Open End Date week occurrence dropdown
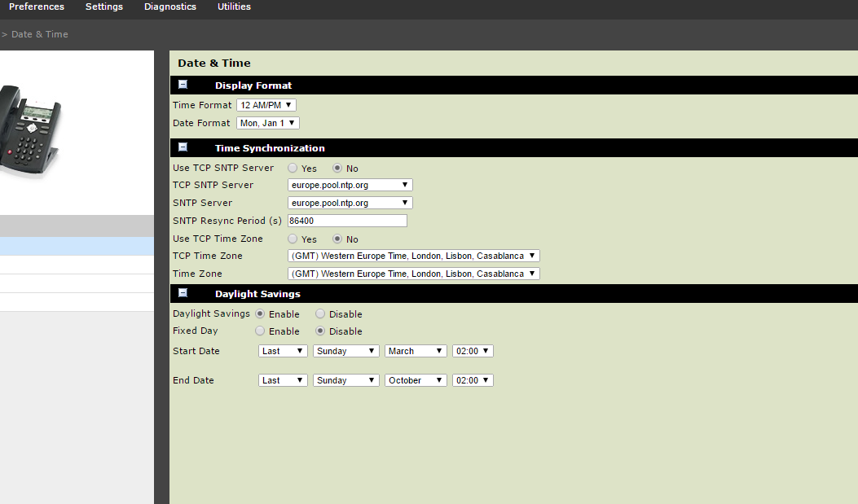Screen dimensions: 858x504 (x=283, y=380)
